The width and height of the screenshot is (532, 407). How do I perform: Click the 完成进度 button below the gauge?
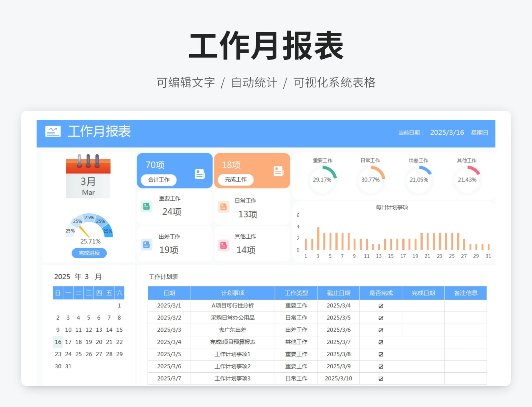tap(89, 253)
